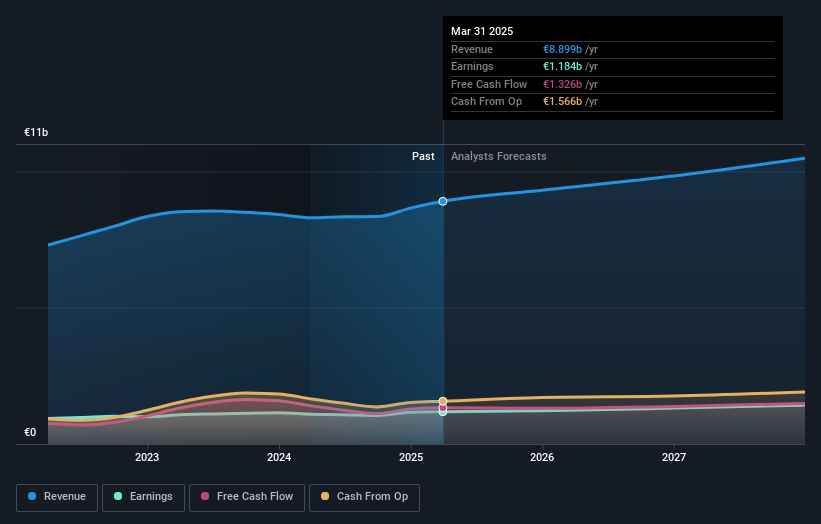The image size is (821, 524).
Task: Click the orange Cash From Op data point marker
Action: click(443, 401)
